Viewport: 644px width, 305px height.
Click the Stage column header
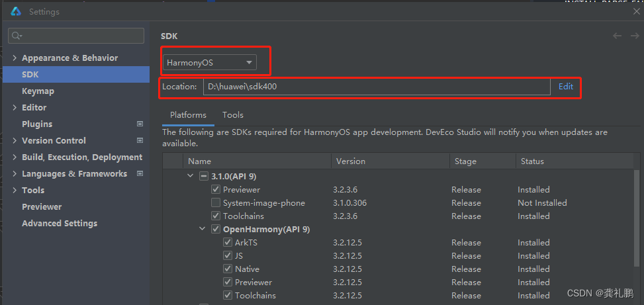[x=483, y=161]
